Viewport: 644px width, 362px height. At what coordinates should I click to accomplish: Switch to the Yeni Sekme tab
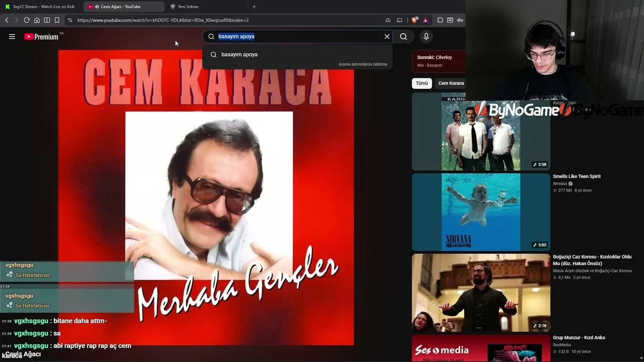point(206,7)
